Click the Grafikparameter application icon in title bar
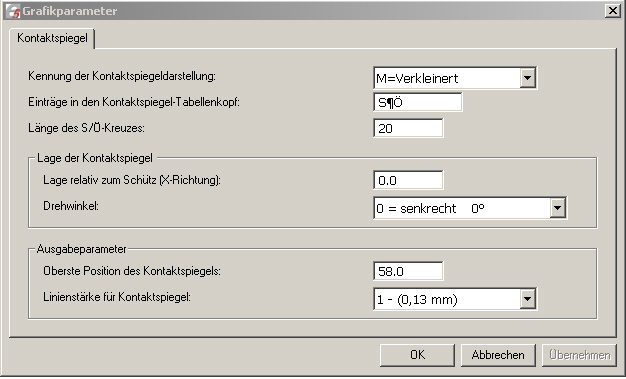This screenshot has height=379, width=626. [x=13, y=11]
